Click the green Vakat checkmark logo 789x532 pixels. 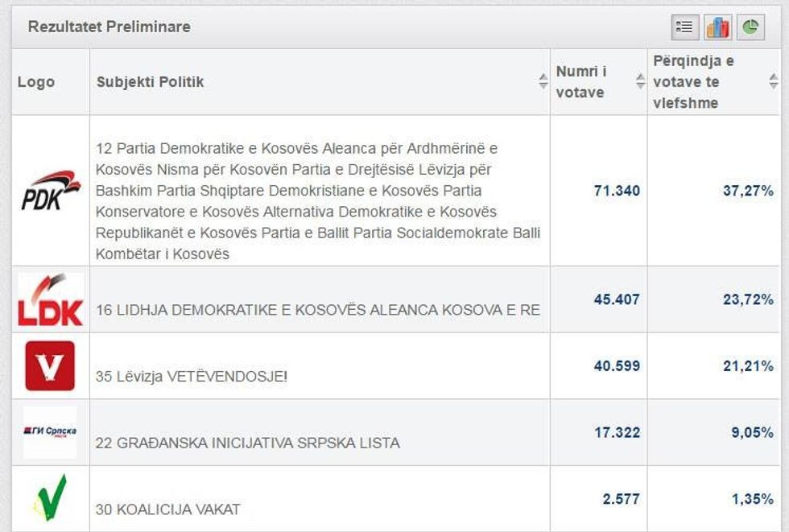tap(50, 498)
